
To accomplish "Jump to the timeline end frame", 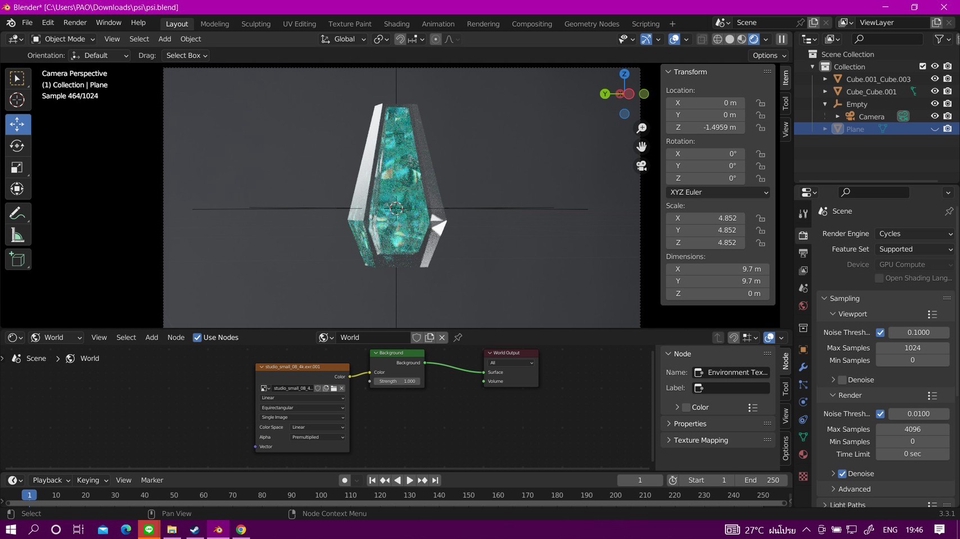I will pyautogui.click(x=435, y=480).
